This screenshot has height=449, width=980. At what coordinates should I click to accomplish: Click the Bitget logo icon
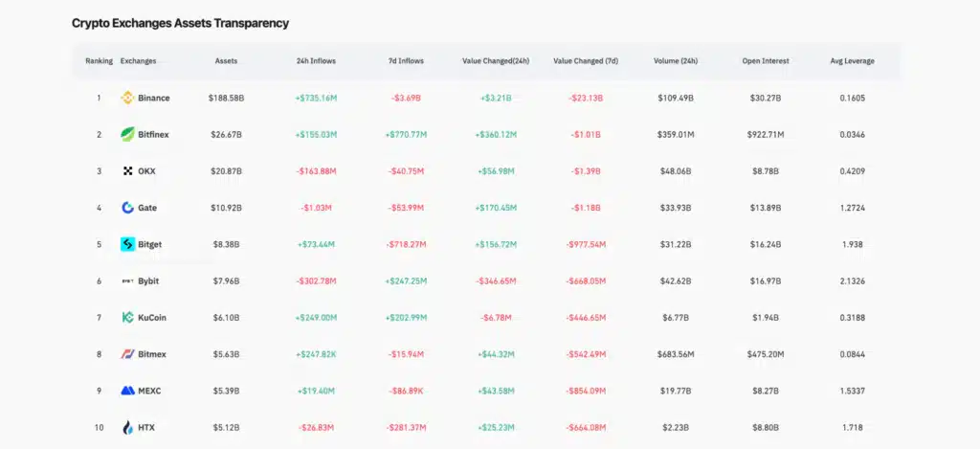click(x=127, y=244)
